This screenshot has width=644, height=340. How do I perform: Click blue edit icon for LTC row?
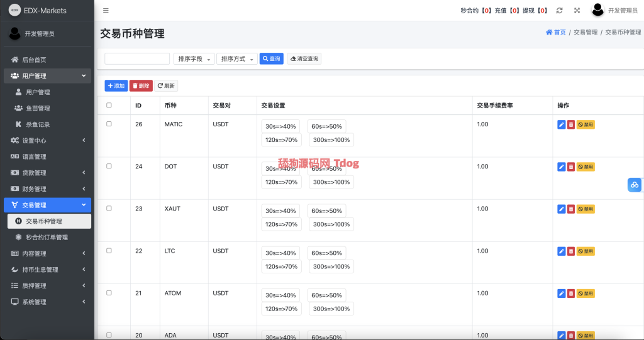561,251
